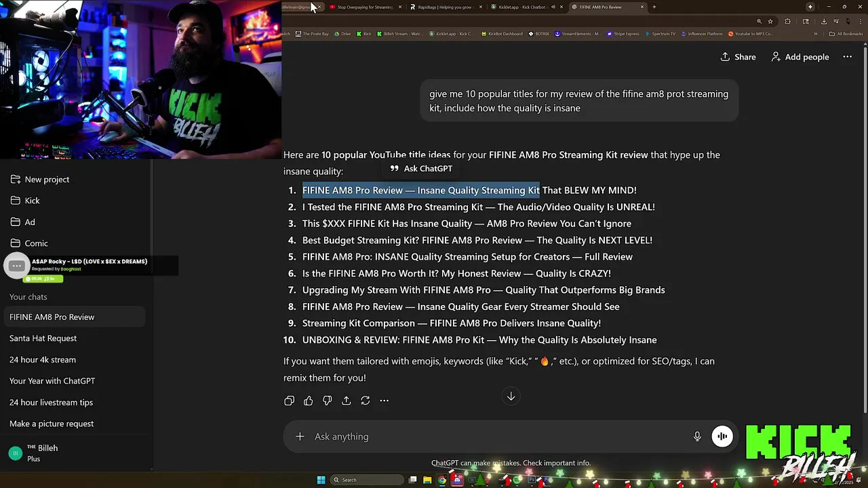Click plus icon to attach files

[x=300, y=436]
